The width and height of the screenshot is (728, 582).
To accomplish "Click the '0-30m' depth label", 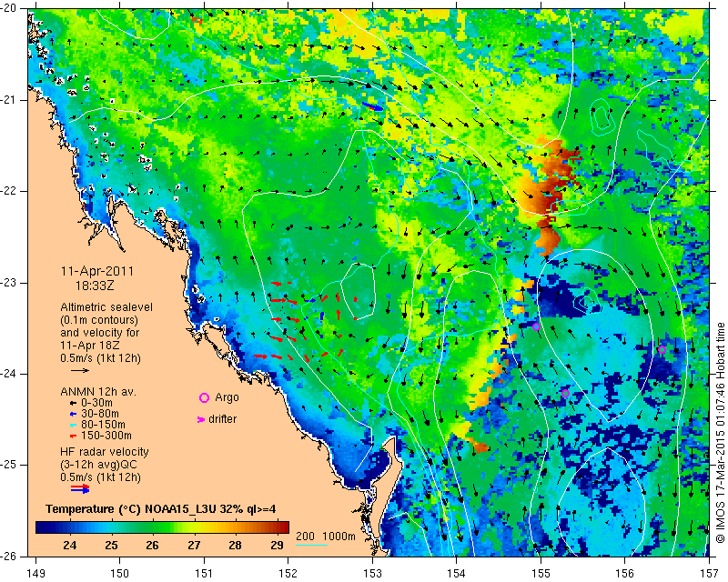I will click(x=96, y=403).
